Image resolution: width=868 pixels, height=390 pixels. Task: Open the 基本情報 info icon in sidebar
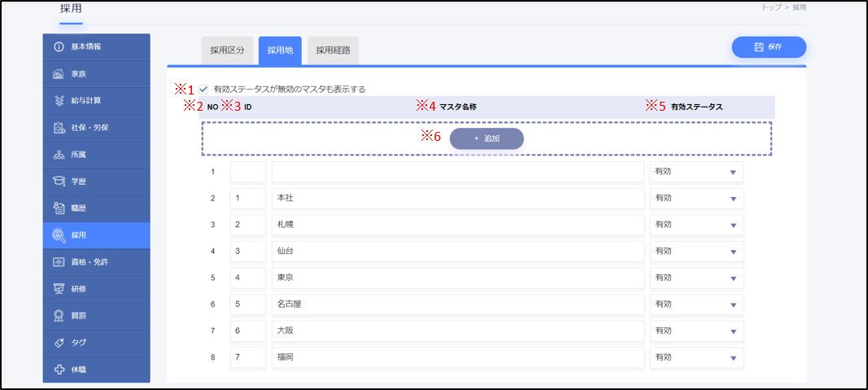(59, 47)
